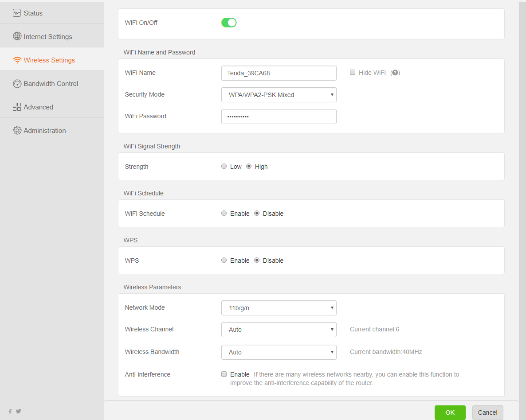Expand the Network Mode dropdown
This screenshot has height=420, width=526.
coord(279,308)
